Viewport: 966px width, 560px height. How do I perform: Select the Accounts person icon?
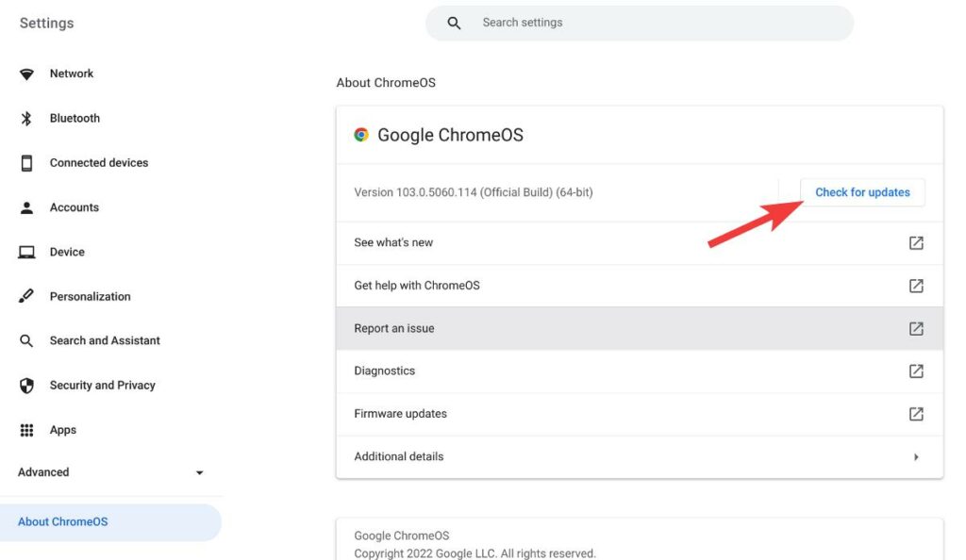pos(27,207)
